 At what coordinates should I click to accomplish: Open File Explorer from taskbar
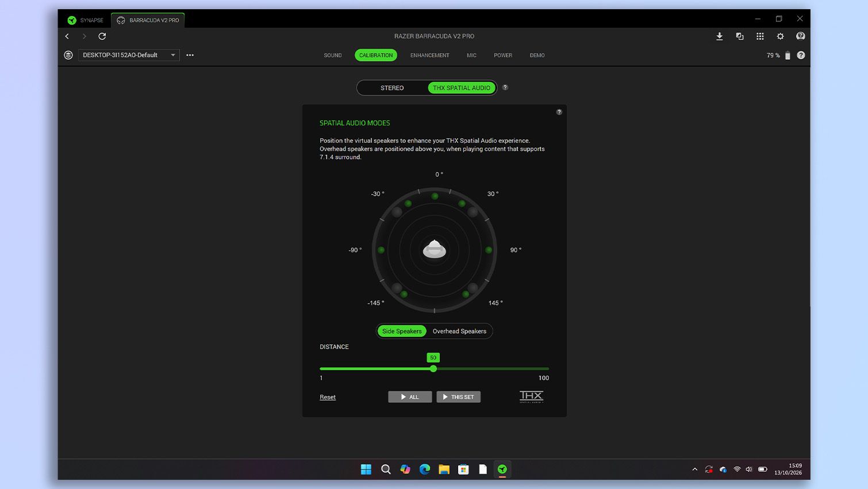coord(444,469)
